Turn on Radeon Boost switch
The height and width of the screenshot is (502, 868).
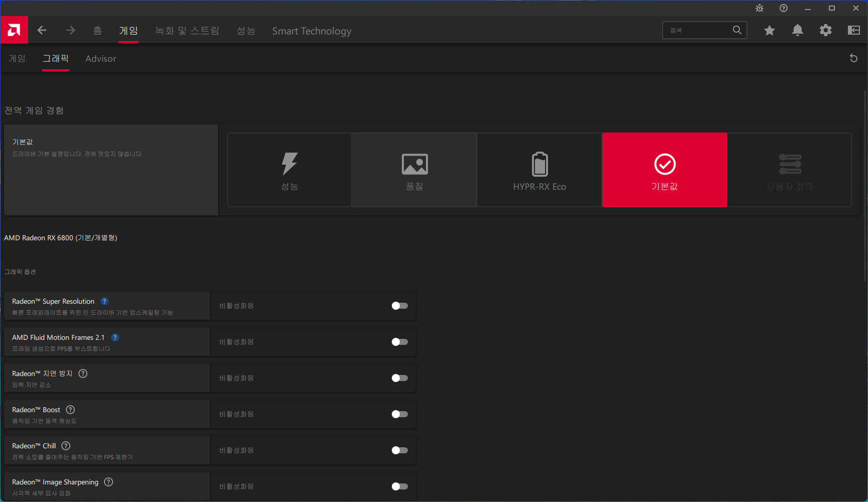[x=400, y=414]
